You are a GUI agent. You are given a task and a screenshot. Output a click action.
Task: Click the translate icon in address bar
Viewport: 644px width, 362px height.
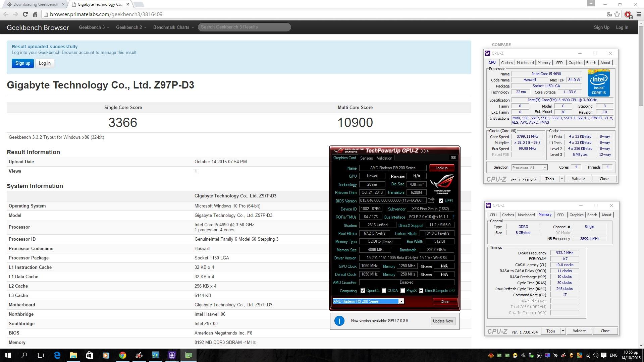pyautogui.click(x=609, y=14)
